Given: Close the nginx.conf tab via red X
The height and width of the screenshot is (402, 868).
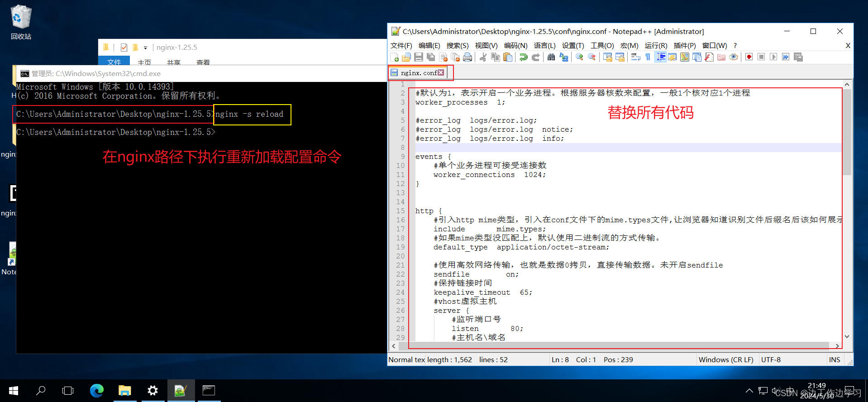Looking at the screenshot, I should pyautogui.click(x=441, y=72).
